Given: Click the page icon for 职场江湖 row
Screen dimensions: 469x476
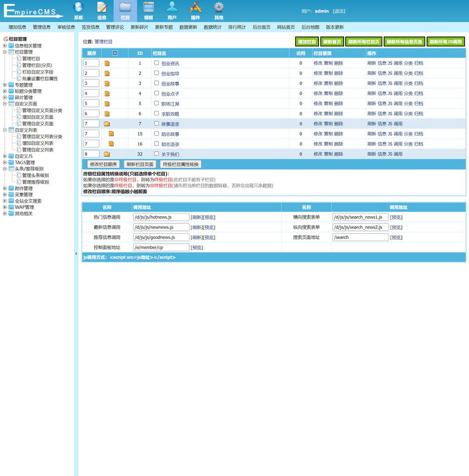Looking at the screenshot, I should pos(107,104).
